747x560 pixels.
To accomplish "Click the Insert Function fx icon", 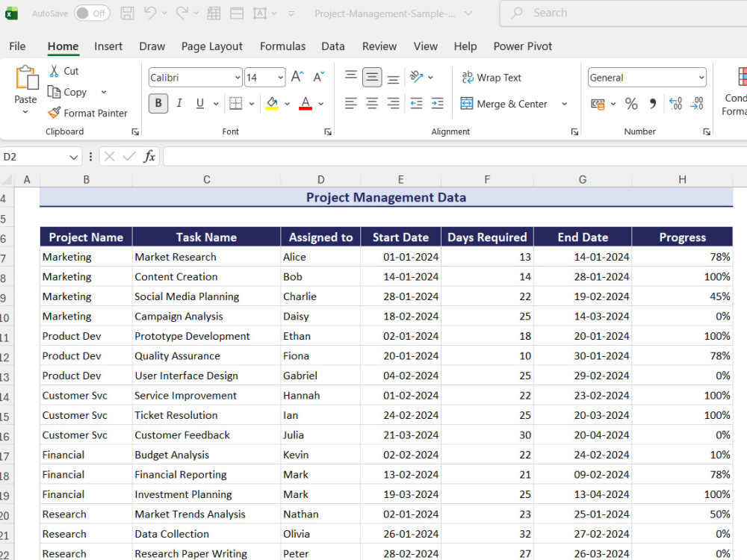I will pos(149,157).
